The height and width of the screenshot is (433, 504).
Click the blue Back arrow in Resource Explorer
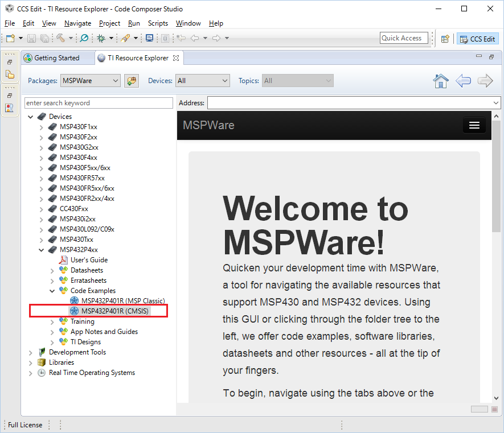(463, 81)
